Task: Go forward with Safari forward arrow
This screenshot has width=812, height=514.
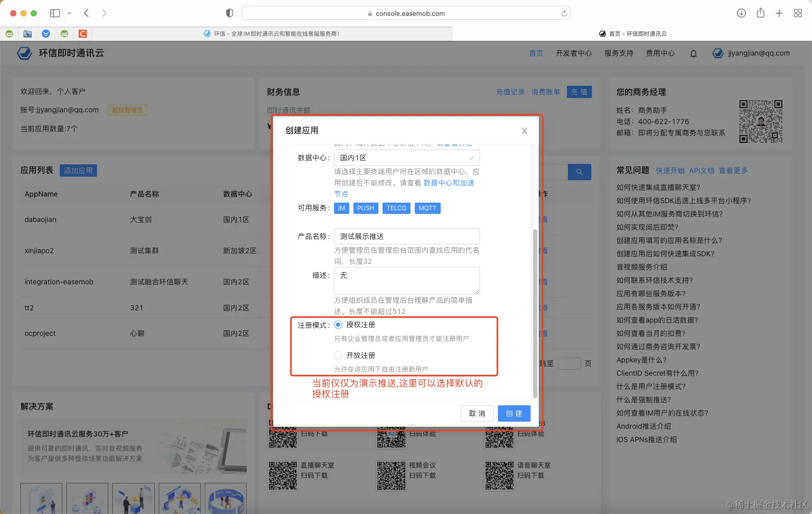Action: pyautogui.click(x=104, y=13)
